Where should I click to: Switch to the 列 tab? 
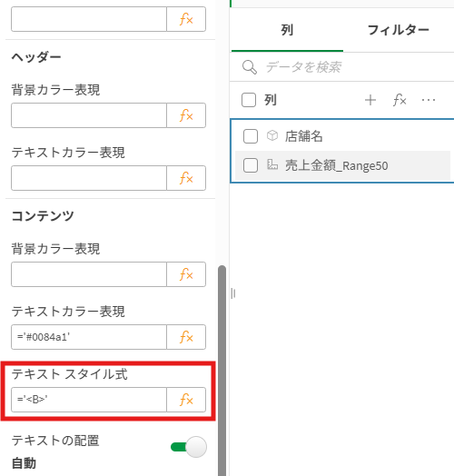coord(287,30)
